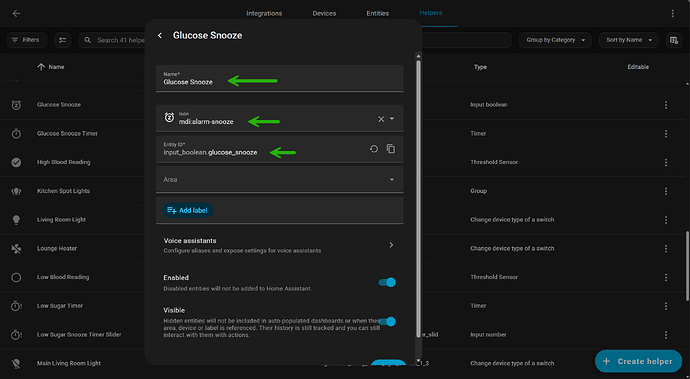The height and width of the screenshot is (379, 690).
Task: Click the Low Sugar Timer row icon
Action: tap(16, 306)
